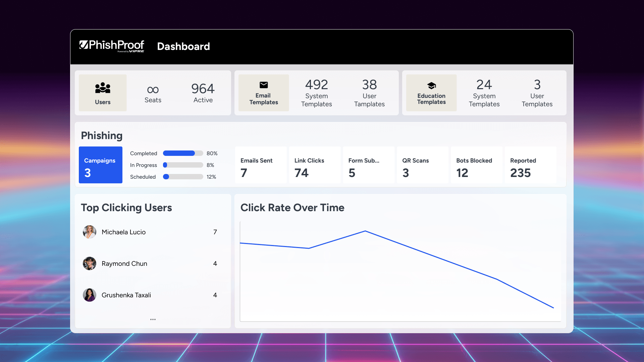Open the Link Clicks stat card

coord(314,165)
